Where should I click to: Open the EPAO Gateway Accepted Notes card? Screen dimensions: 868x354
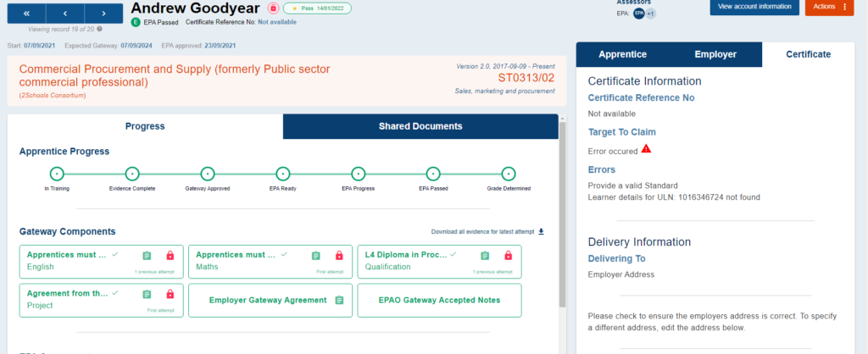(438, 300)
